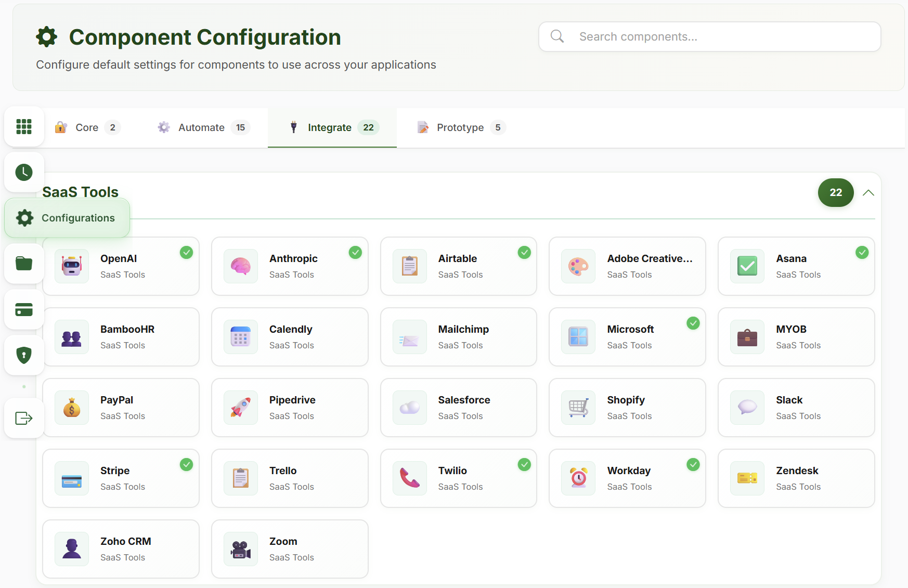Click the settings gear beside the page title
This screenshot has height=588, width=908.
(x=47, y=37)
